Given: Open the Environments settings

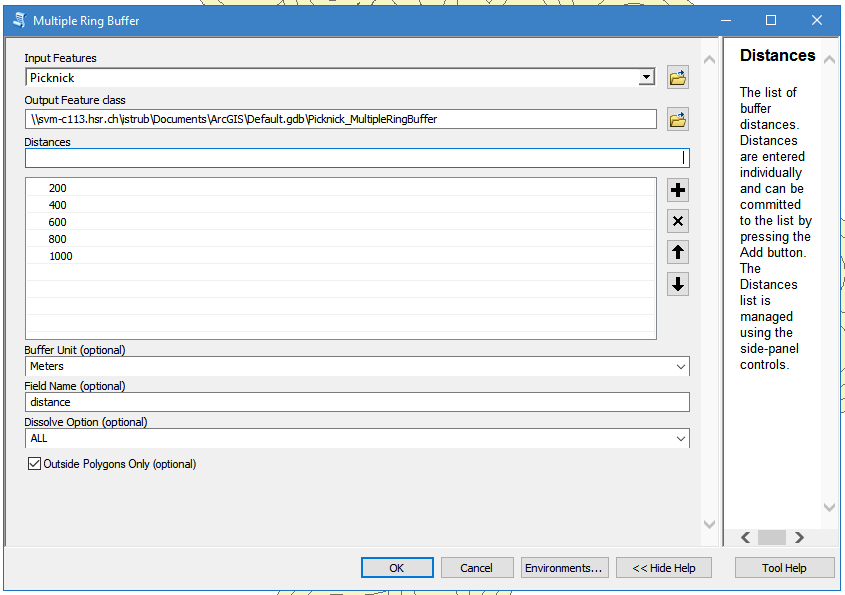Looking at the screenshot, I should (x=564, y=568).
